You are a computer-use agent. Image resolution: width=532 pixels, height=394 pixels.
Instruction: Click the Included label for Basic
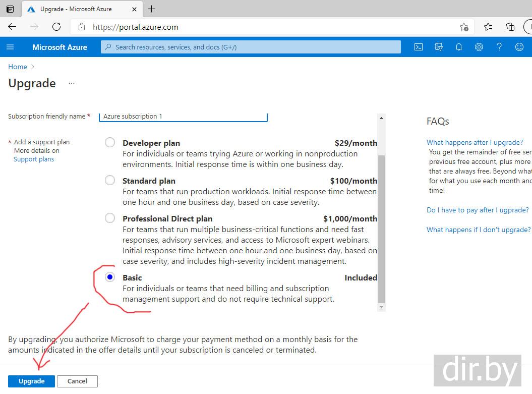[x=361, y=277]
